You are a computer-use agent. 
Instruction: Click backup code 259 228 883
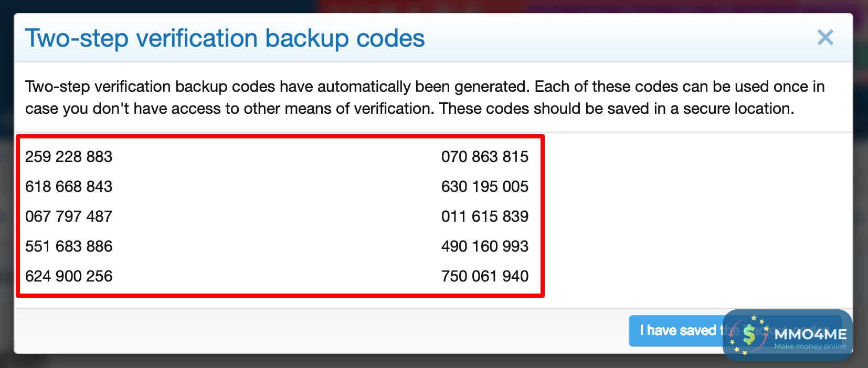tap(69, 157)
